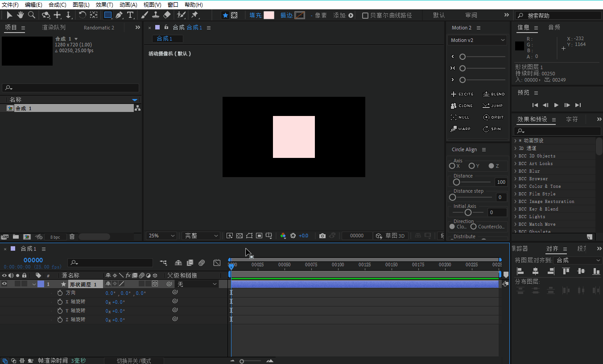Open the Motion v2 dropdown

tap(477, 40)
